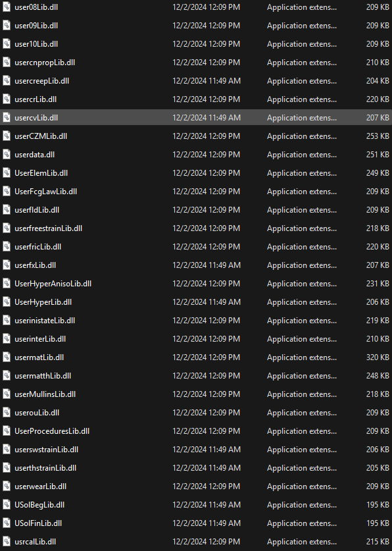Select the icon of userCZMLib.dll

(x=7, y=136)
